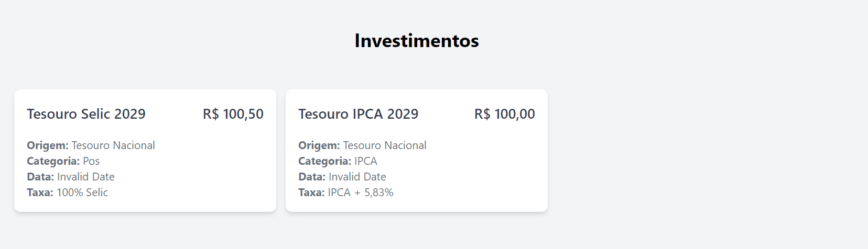Click the Investimentos page heading

click(x=417, y=41)
